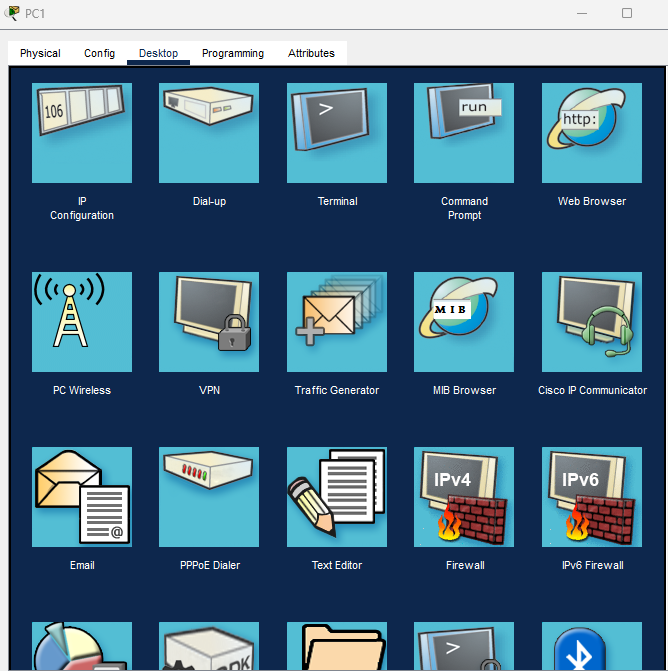
Task: Minimize the PC1 window
Action: (582, 13)
